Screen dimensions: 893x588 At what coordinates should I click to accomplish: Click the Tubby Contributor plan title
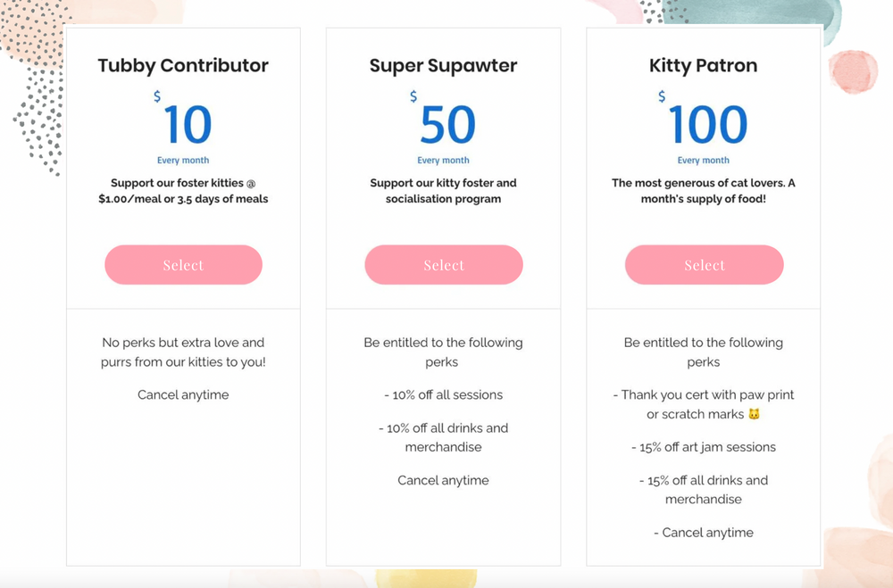pyautogui.click(x=183, y=65)
